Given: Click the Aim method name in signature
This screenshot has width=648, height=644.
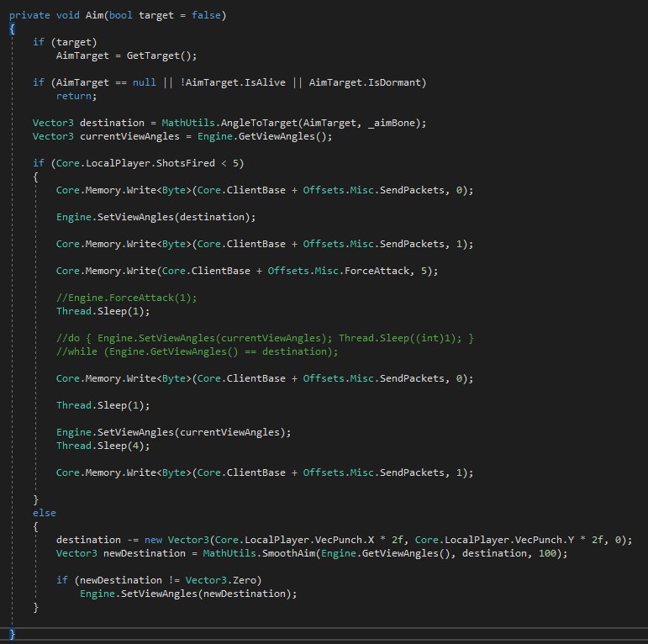Looking at the screenshot, I should pos(94,14).
